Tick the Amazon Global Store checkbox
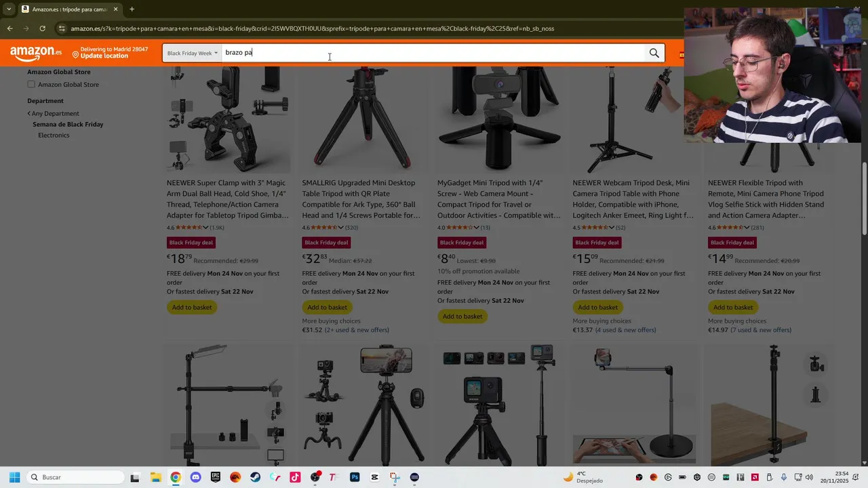The height and width of the screenshot is (488, 868). coord(31,84)
